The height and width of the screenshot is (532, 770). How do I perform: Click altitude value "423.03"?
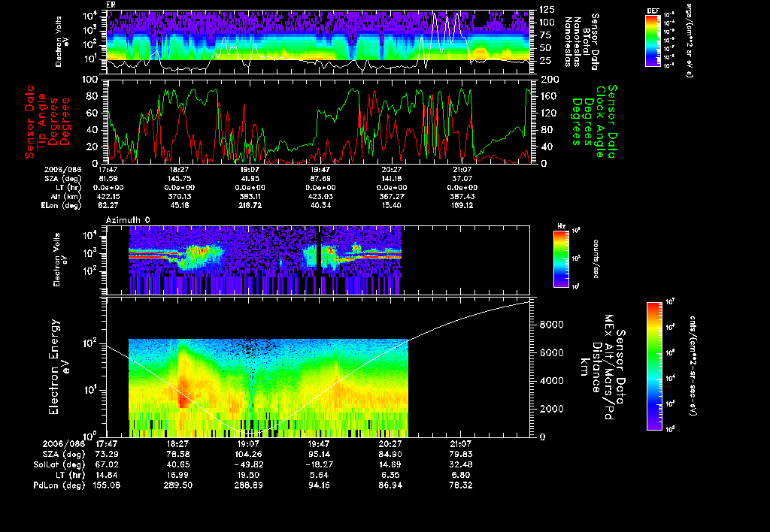pyautogui.click(x=320, y=196)
